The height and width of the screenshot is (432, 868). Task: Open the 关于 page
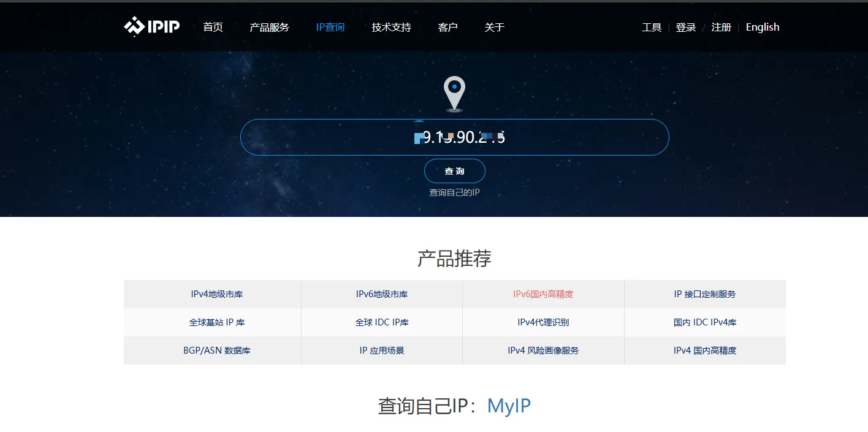[x=494, y=27]
